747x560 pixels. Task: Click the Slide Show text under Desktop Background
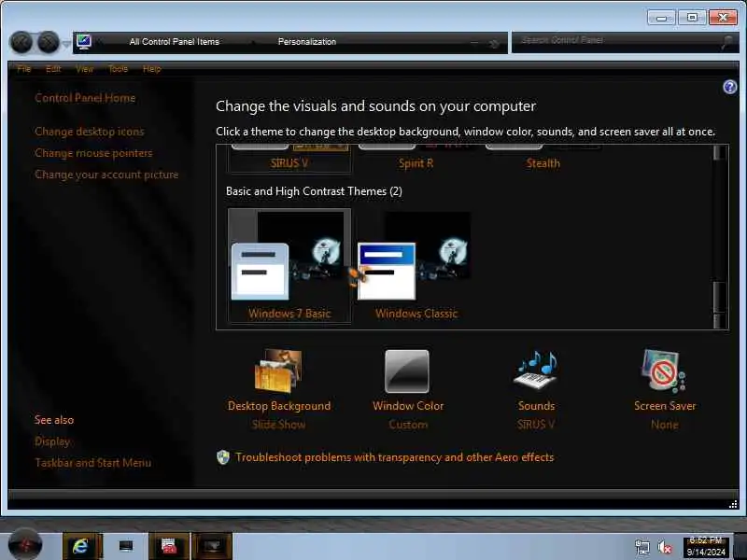(x=278, y=425)
